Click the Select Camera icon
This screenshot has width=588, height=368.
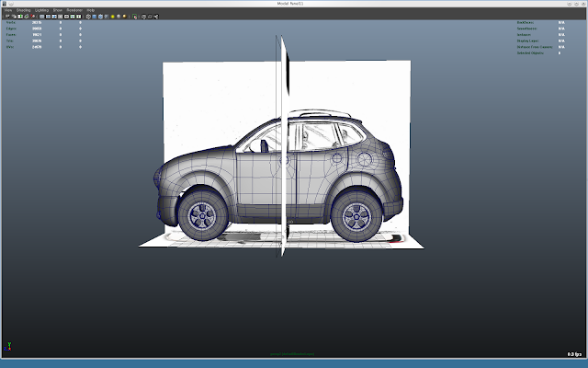[x=7, y=17]
